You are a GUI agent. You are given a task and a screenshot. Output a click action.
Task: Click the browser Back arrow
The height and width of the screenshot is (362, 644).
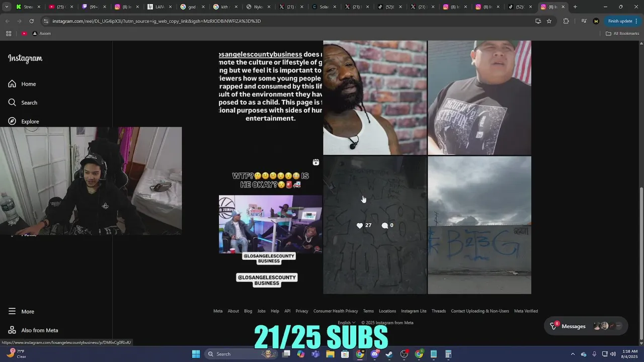[8, 21]
